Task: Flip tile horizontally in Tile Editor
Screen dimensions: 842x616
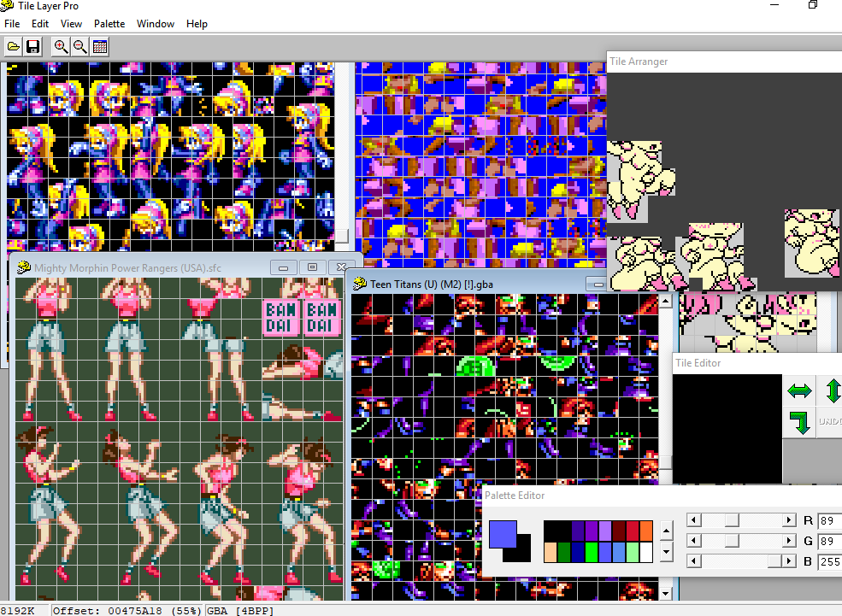Action: tap(799, 390)
